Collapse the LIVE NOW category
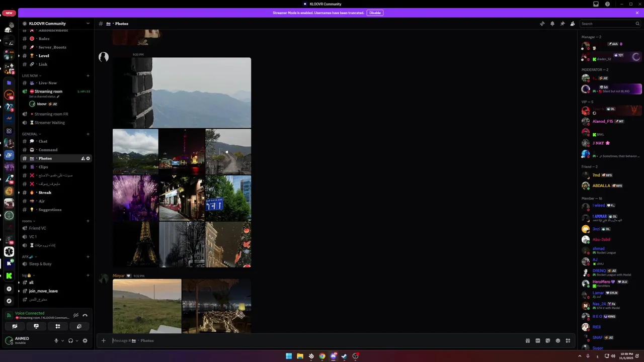This screenshot has height=362, width=644. [31, 76]
